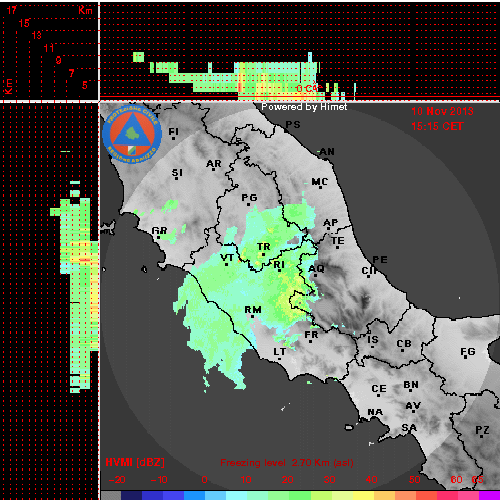Click the '-20' dBZ scale value
Image resolution: width=500 pixels, height=500 pixels.
(x=117, y=480)
